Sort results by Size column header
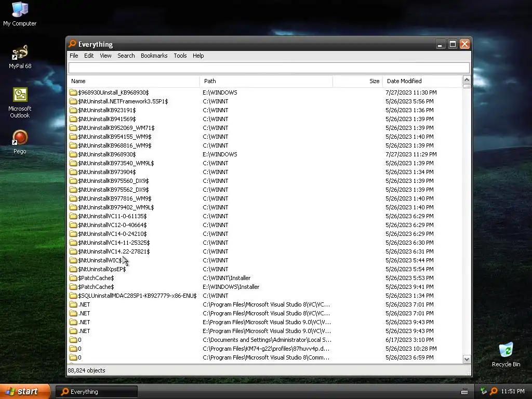The image size is (532, 399). pyautogui.click(x=357, y=81)
